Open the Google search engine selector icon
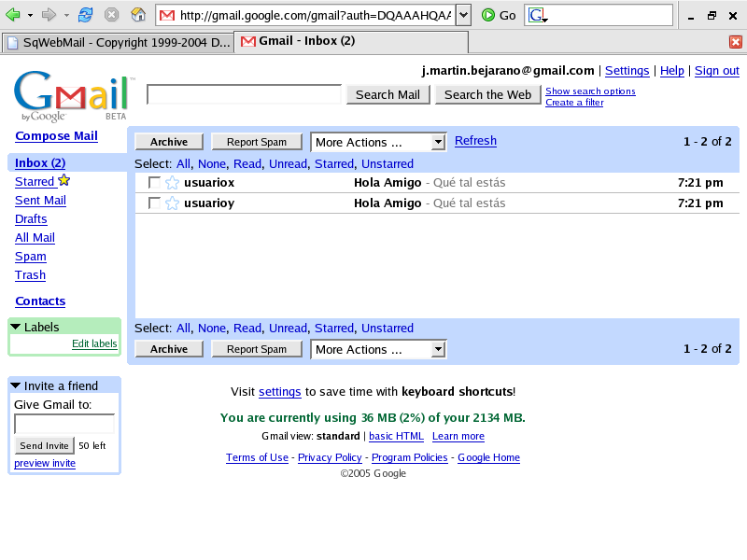This screenshot has height=560, width=747. tap(538, 15)
